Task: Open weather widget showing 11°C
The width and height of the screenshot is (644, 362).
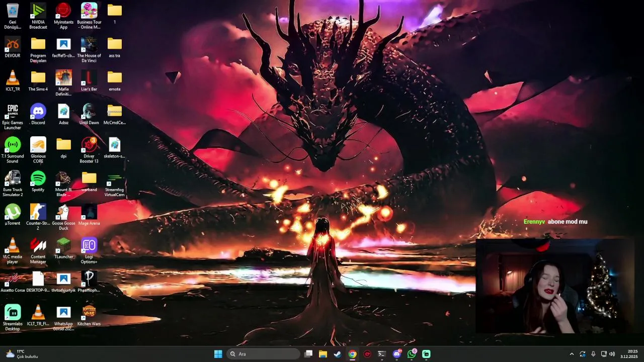Action: pyautogui.click(x=22, y=354)
